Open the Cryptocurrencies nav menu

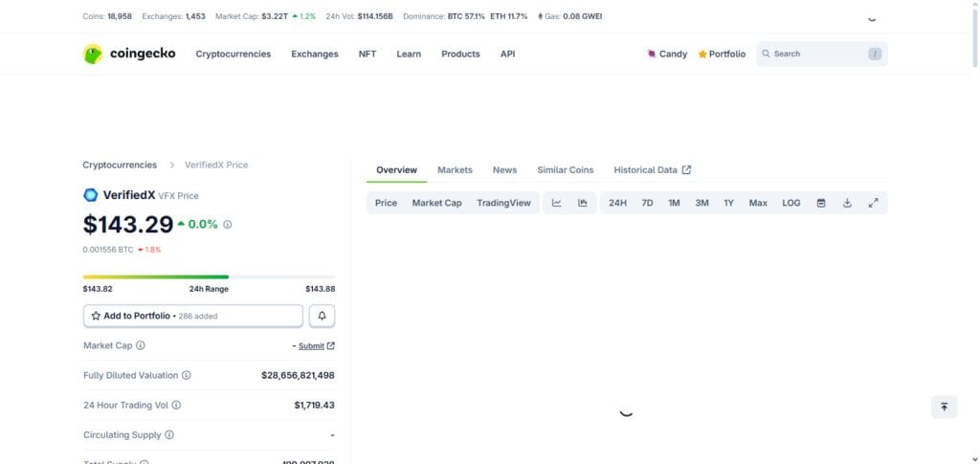click(x=234, y=54)
